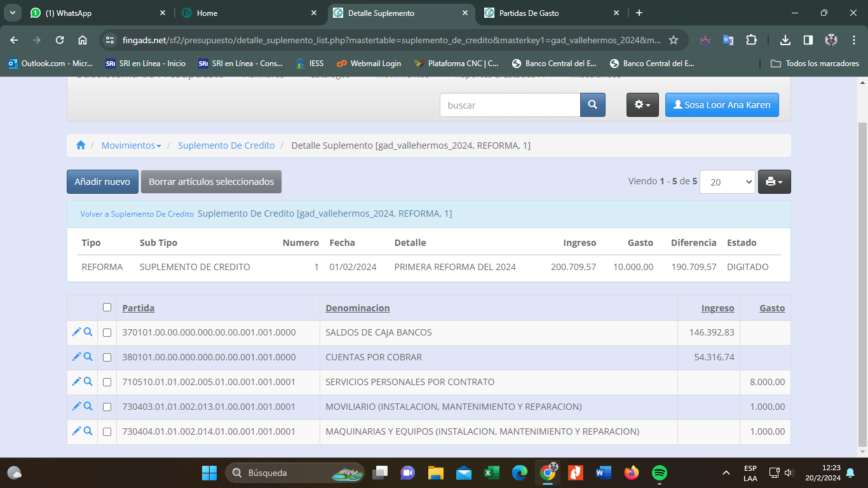Toggle the select-all checkbox in table header
The width and height of the screenshot is (868, 488).
pyautogui.click(x=107, y=308)
